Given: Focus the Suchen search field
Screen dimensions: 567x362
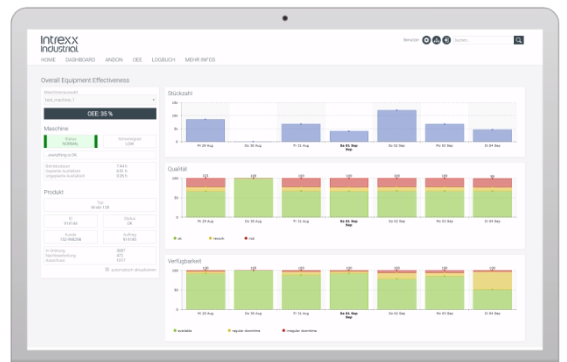Looking at the screenshot, I should (x=483, y=40).
